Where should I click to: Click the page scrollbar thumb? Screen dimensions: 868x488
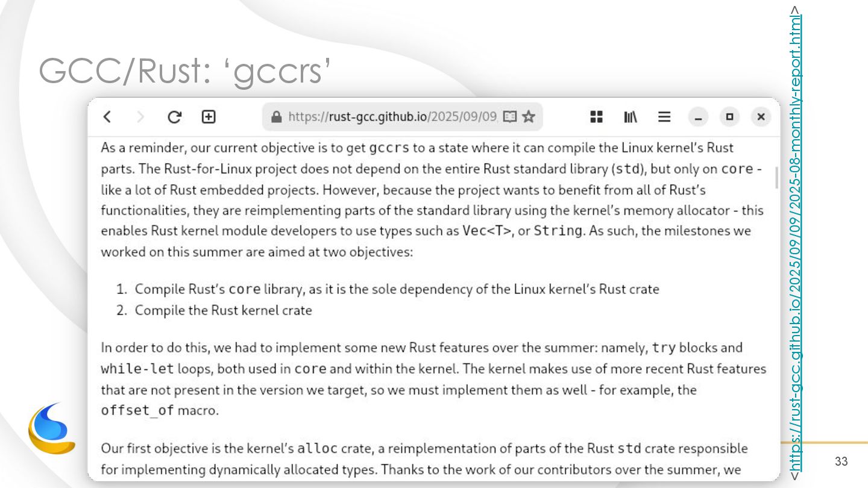(776, 178)
